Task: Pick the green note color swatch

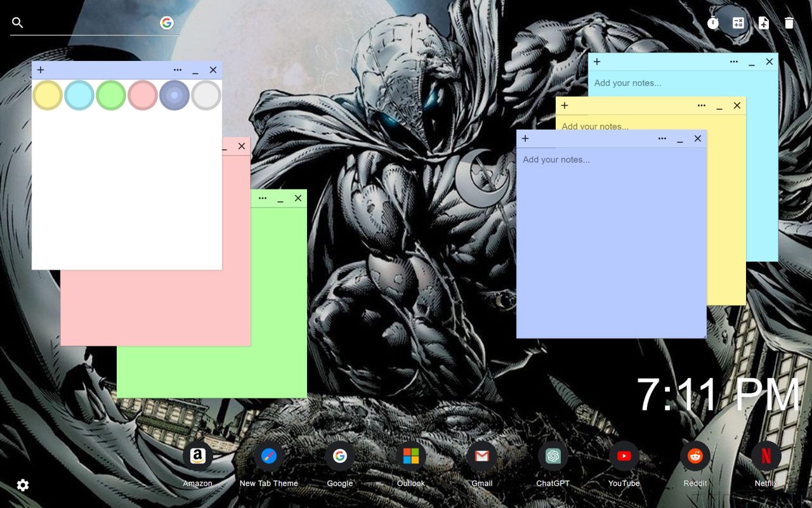Action: tap(111, 95)
